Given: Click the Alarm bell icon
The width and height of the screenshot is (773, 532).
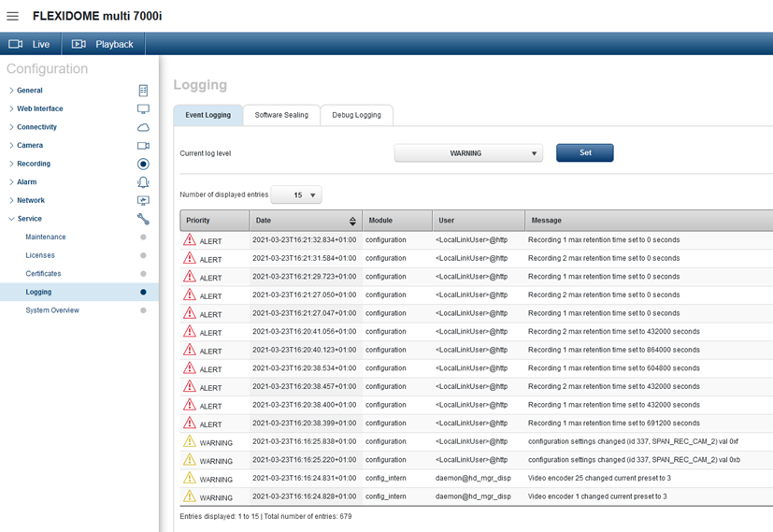Looking at the screenshot, I should [143, 182].
